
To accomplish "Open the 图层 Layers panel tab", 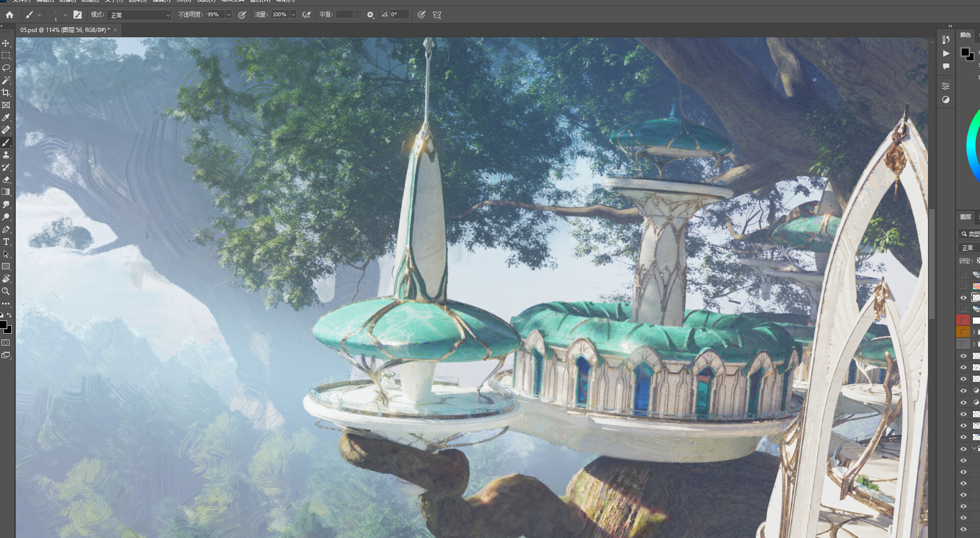I will tap(965, 217).
